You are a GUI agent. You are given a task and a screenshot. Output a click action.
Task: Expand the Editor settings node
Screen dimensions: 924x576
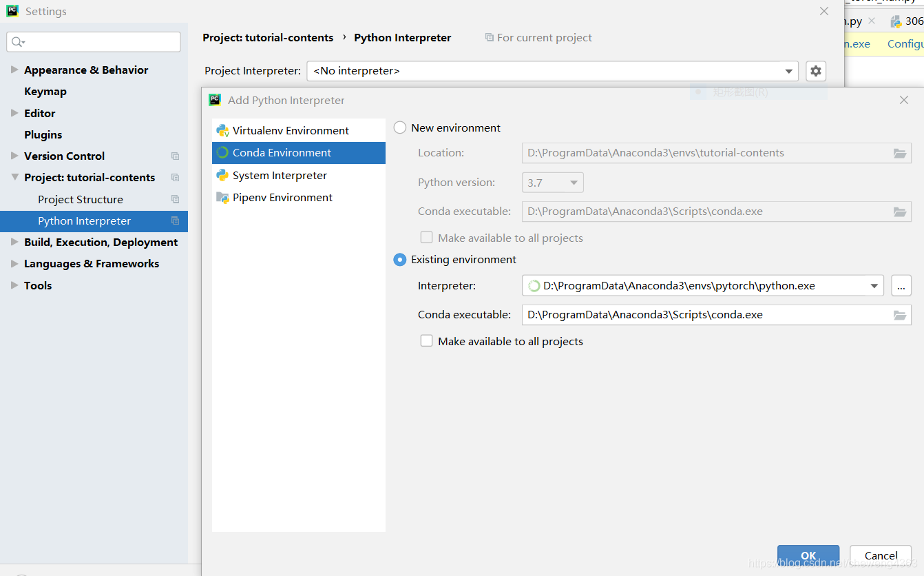pos(14,113)
